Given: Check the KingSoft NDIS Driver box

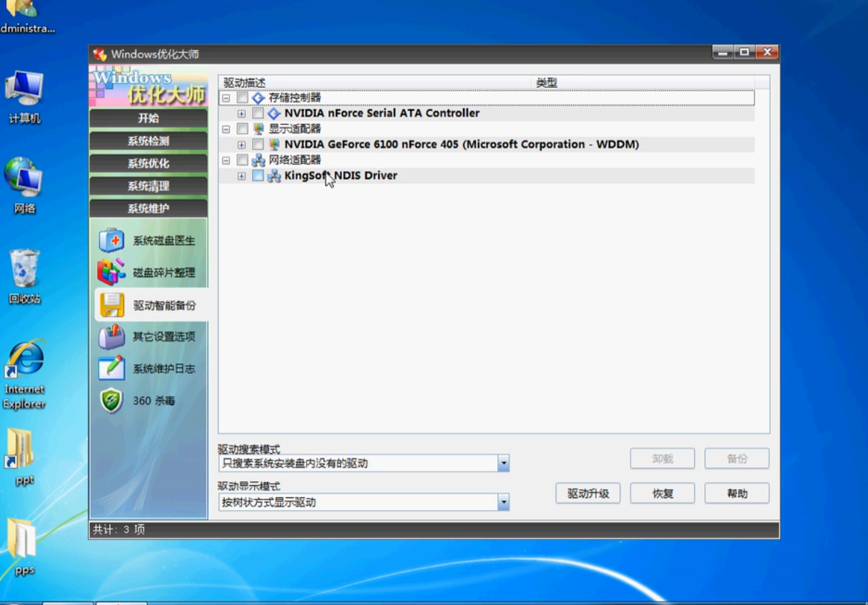Looking at the screenshot, I should (x=258, y=175).
